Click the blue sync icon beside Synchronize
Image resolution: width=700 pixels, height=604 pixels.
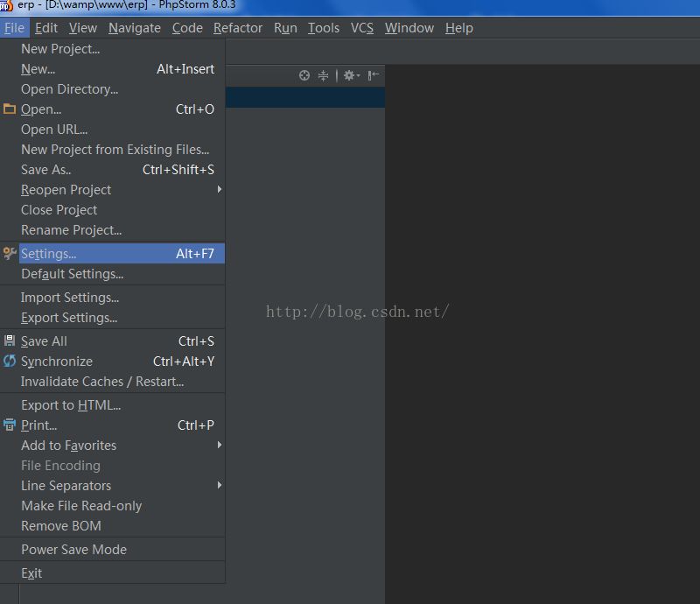tap(10, 361)
